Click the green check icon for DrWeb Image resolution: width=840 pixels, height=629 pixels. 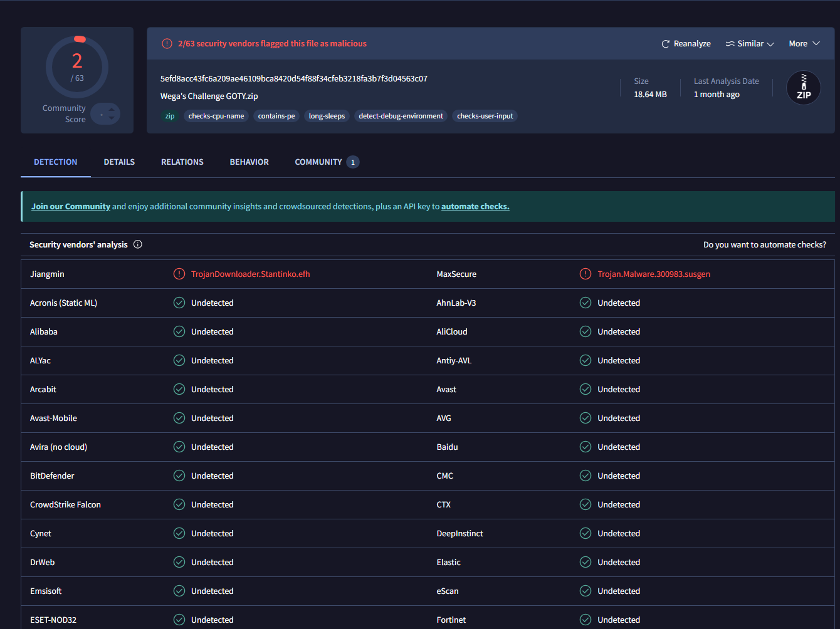(x=179, y=562)
